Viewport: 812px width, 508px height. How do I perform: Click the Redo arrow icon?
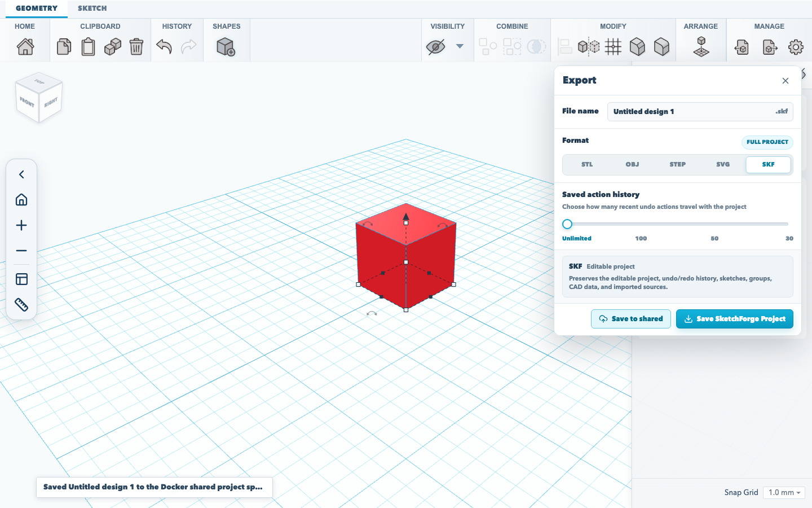tap(189, 47)
